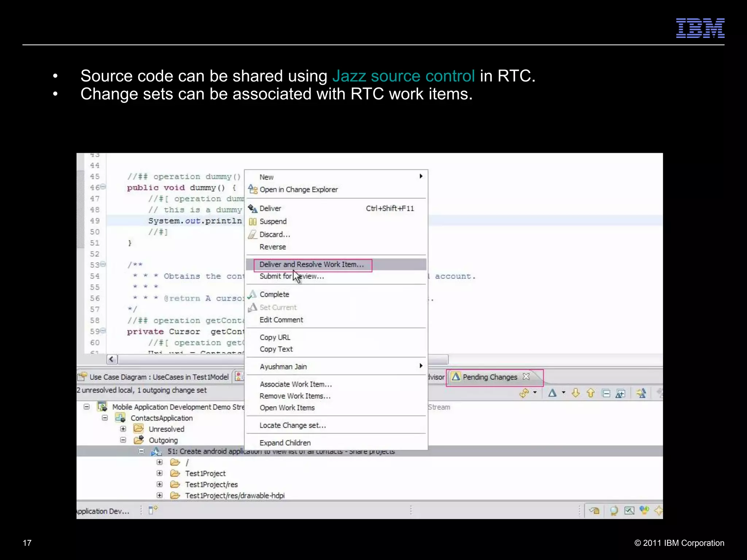Open the Ayushman Jain submenu

[x=336, y=366]
